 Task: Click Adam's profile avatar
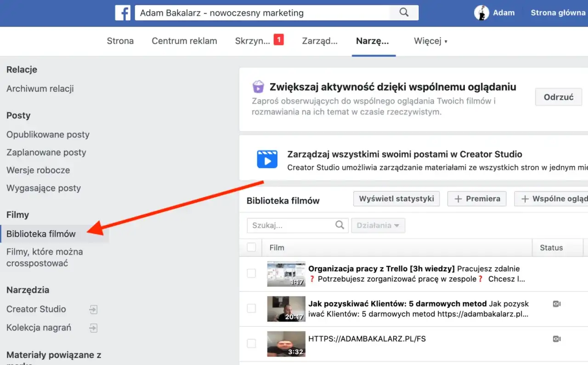pyautogui.click(x=481, y=12)
